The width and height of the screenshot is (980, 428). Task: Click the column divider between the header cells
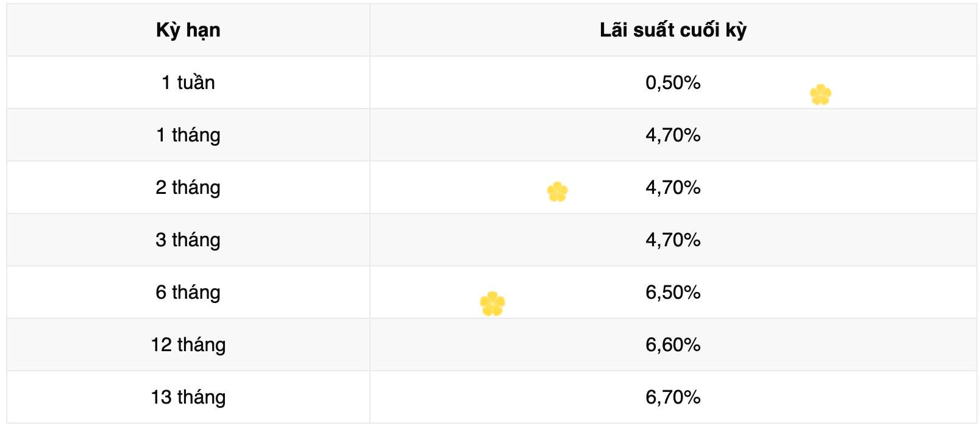point(370,30)
